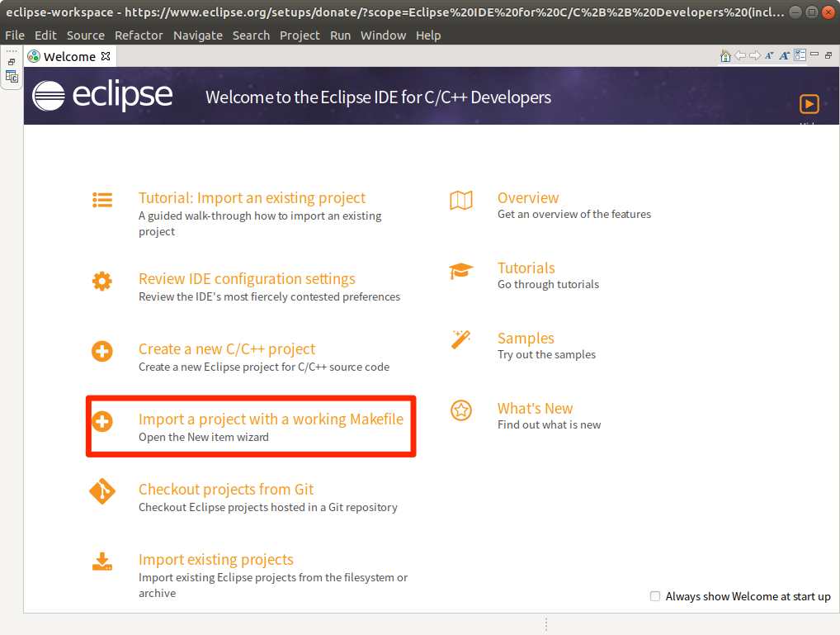This screenshot has width=840, height=635.
Task: Enable Always show Welcome at start up
Action: tap(654, 596)
